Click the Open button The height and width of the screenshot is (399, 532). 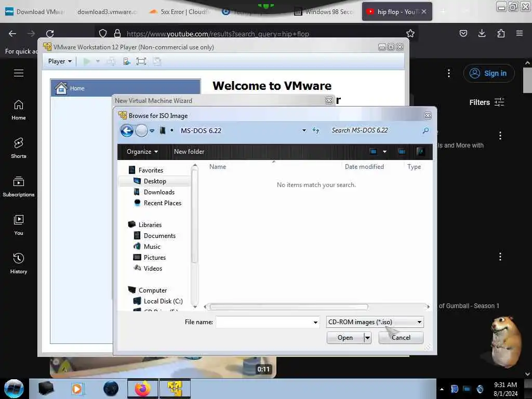tap(345, 338)
